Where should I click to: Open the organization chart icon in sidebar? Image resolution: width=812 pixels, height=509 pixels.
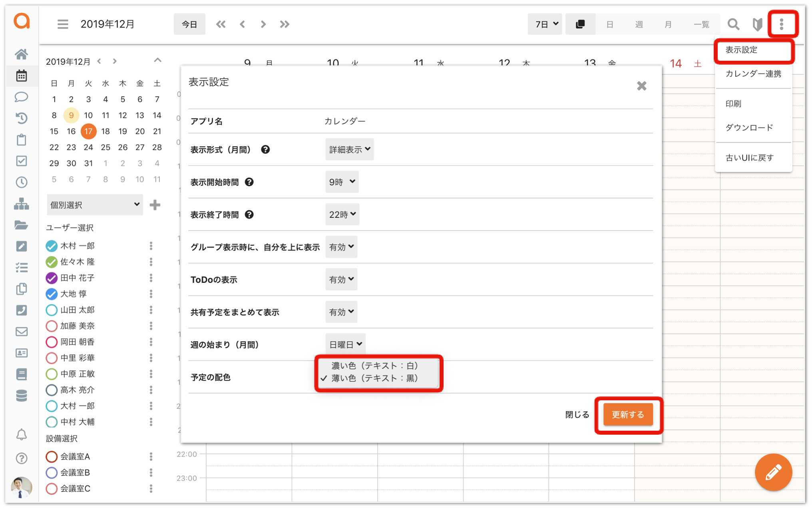tap(22, 204)
